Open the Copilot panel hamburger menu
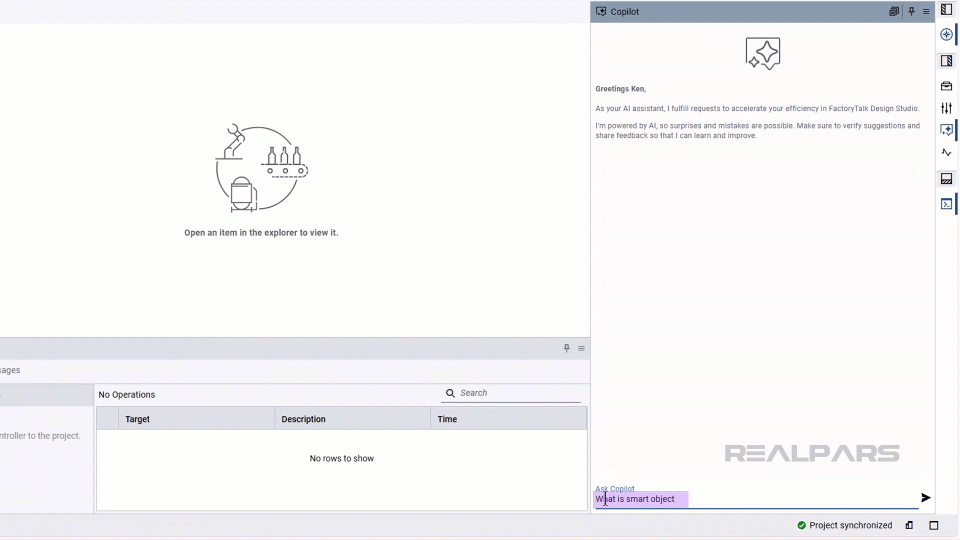Viewport: 960px width, 540px height. 926,12
